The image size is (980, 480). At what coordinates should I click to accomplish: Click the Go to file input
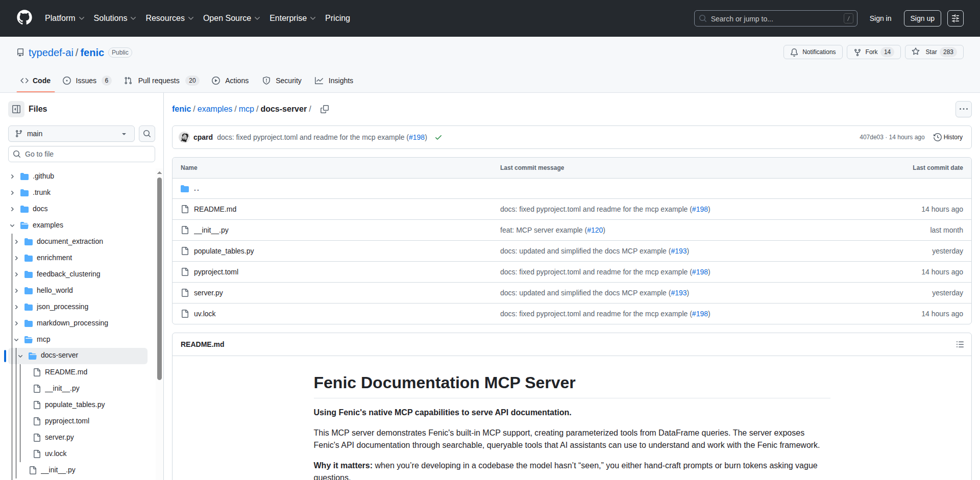point(82,154)
